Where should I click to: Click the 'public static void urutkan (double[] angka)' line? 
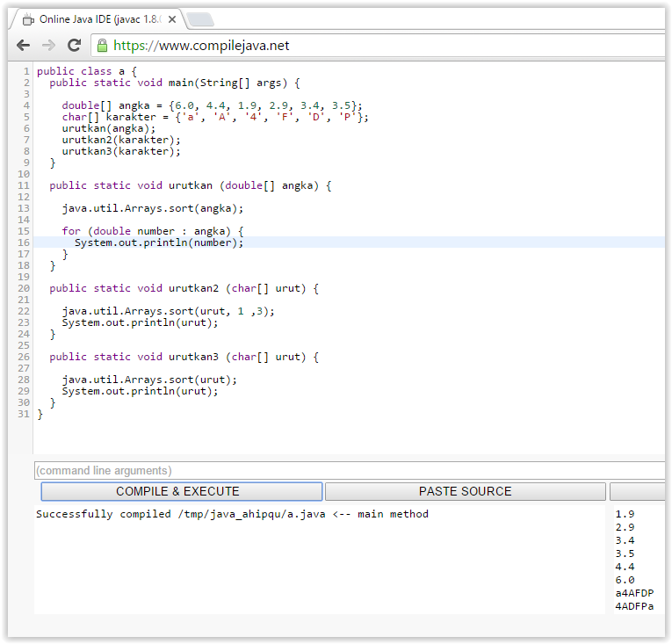point(191,185)
